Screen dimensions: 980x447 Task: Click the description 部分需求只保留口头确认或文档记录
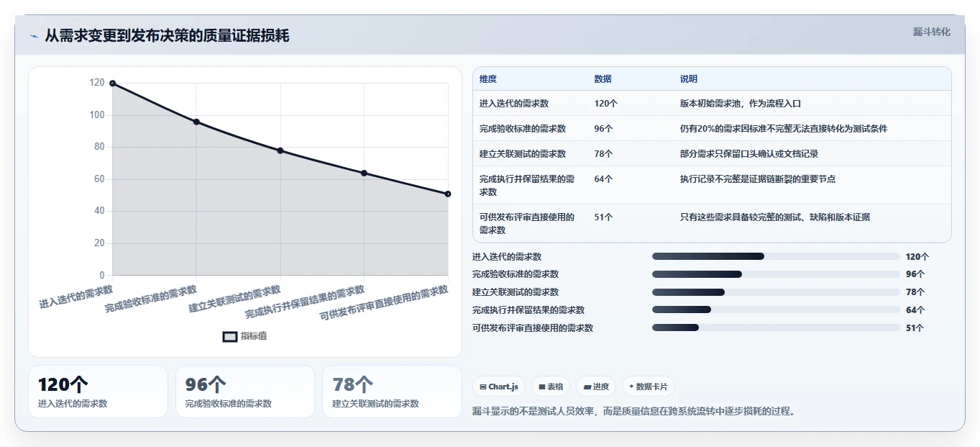749,154
